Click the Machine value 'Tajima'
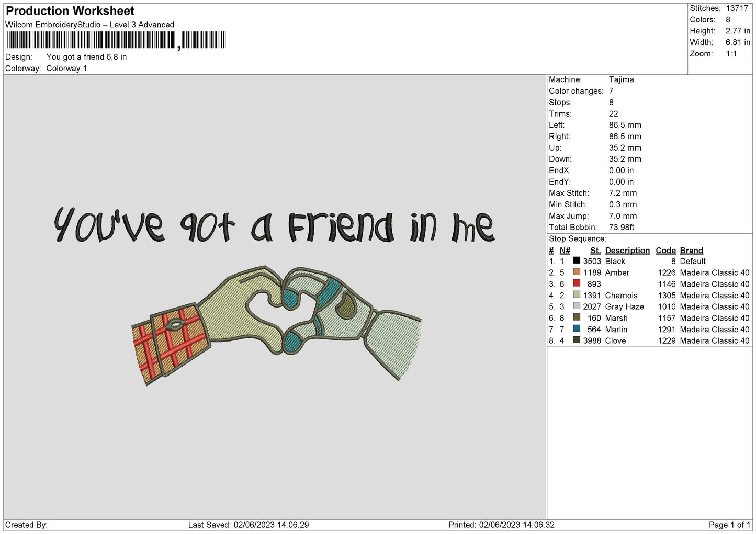Viewport: 756px width, 534px height. tap(621, 79)
